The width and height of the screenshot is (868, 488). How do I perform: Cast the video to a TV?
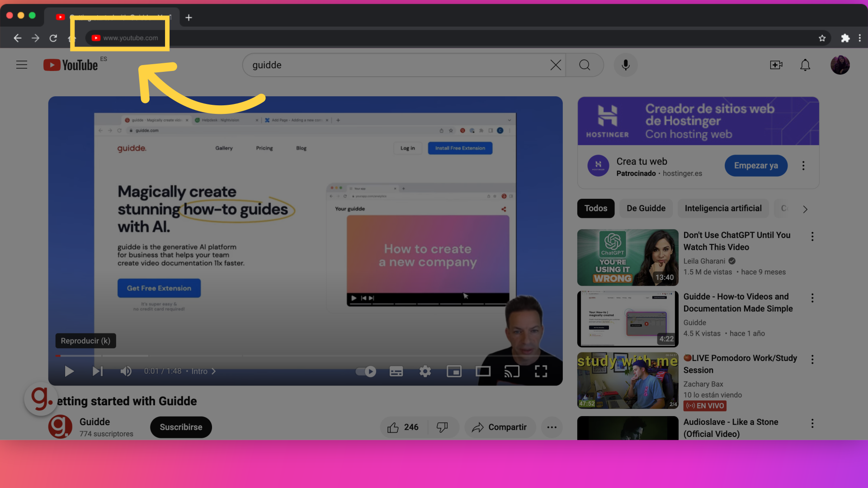(x=512, y=371)
